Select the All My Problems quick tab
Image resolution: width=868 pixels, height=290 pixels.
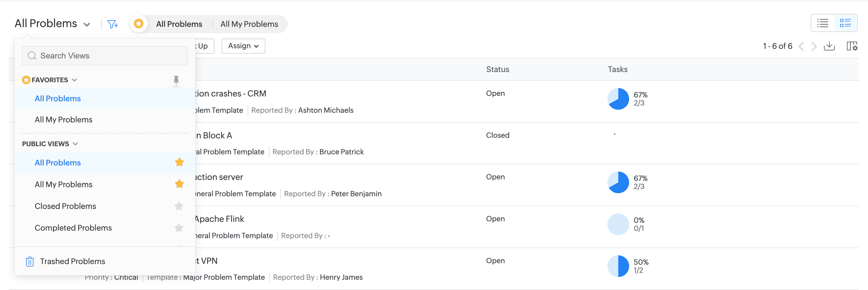[x=249, y=24]
